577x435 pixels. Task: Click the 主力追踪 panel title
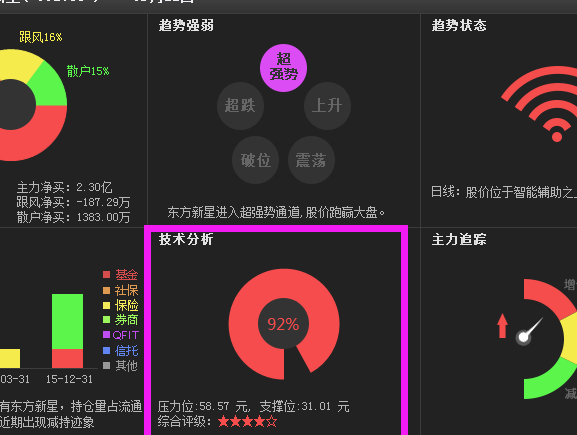click(459, 239)
